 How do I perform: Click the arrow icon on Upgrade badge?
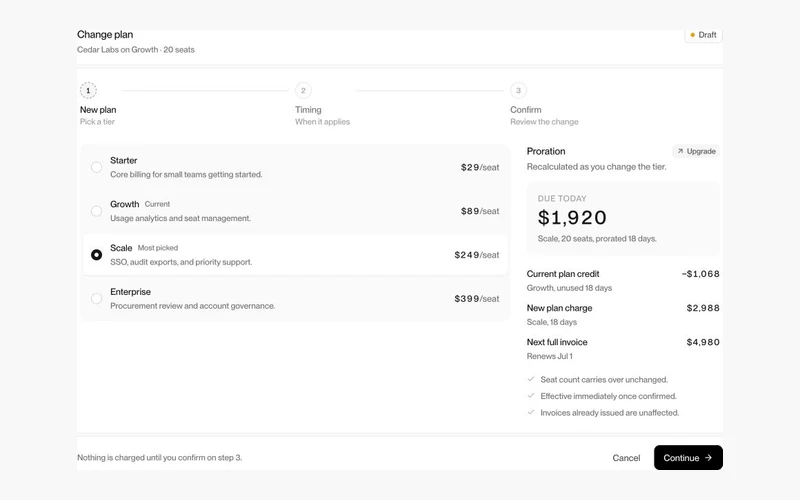[680, 151]
